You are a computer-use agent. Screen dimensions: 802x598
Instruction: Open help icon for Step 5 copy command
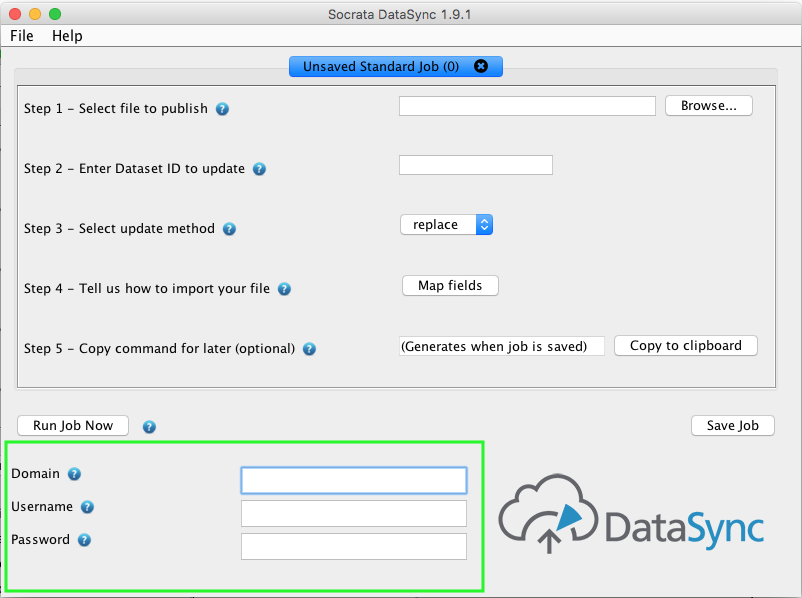[x=309, y=349]
